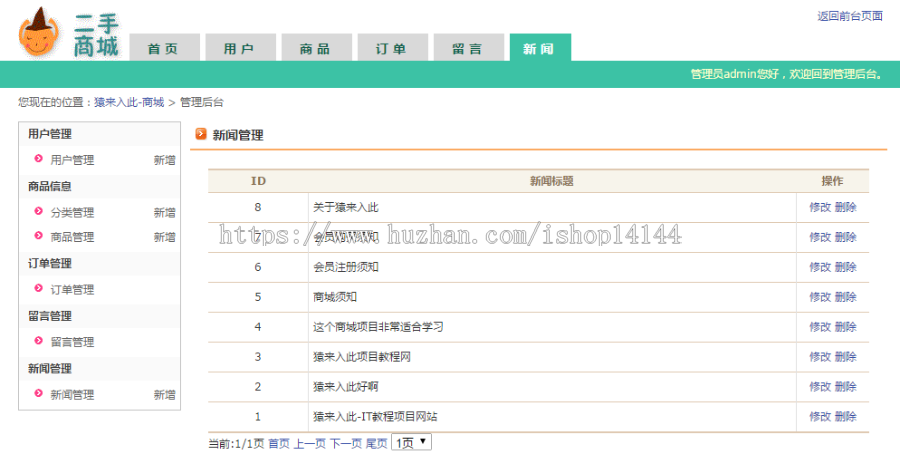The height and width of the screenshot is (464, 900).
Task: Click 下一页 pagination link
Action: (x=346, y=443)
